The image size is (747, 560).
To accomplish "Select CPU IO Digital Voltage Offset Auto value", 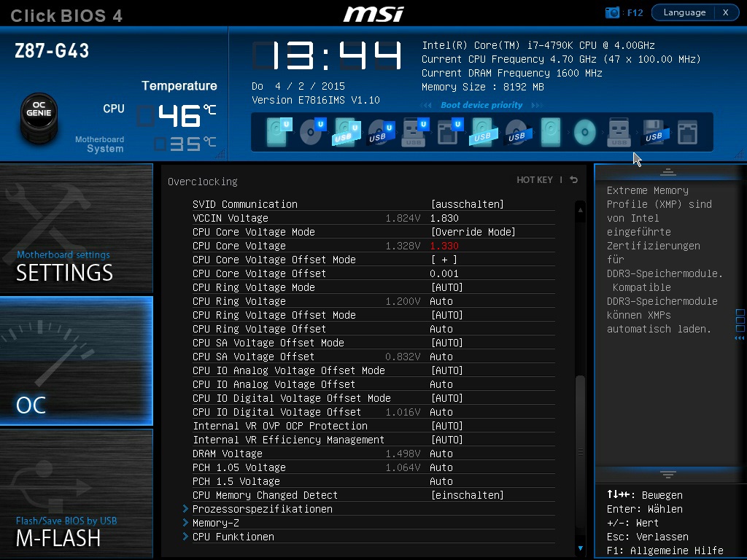I will pyautogui.click(x=441, y=412).
